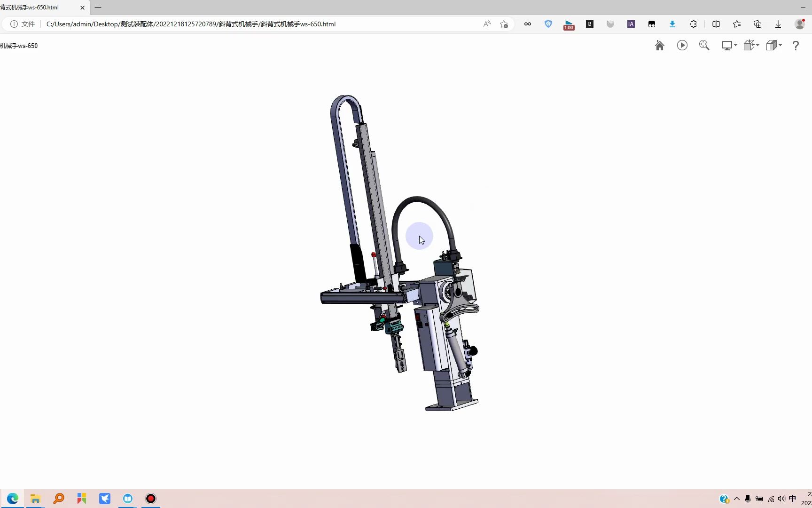The width and height of the screenshot is (812, 508).
Task: Open the Help question mark icon
Action: pyautogui.click(x=796, y=46)
